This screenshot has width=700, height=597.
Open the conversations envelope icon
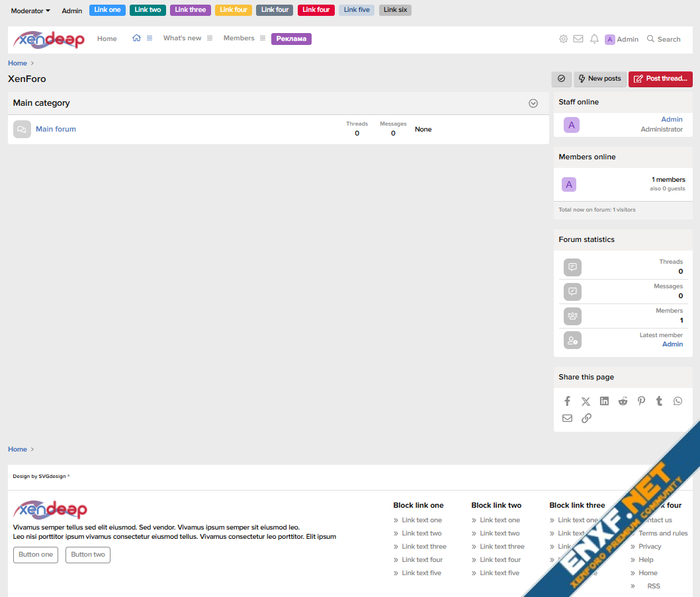tap(578, 39)
